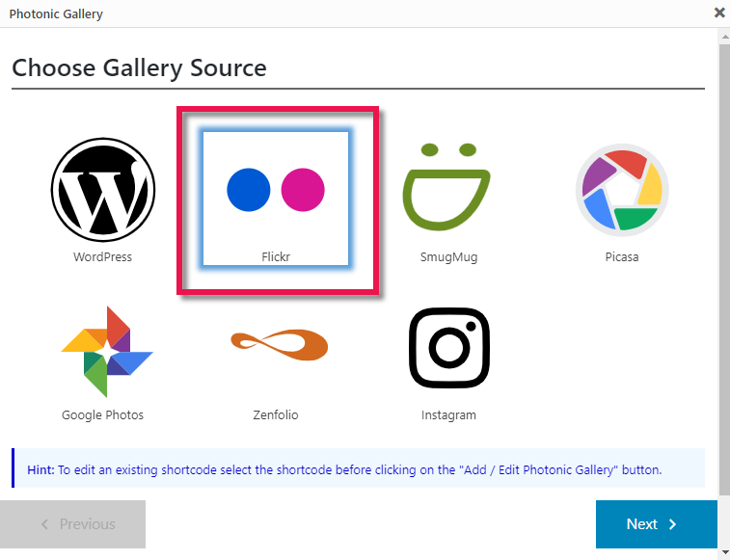Click the "WordPress" text label
This screenshot has height=560, width=730.
coord(102,257)
